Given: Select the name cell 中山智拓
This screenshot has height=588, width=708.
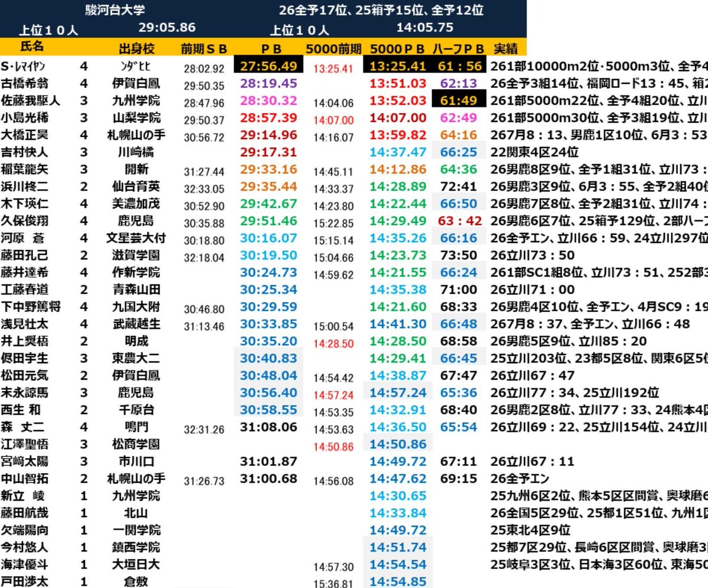Looking at the screenshot, I should (x=25, y=478).
